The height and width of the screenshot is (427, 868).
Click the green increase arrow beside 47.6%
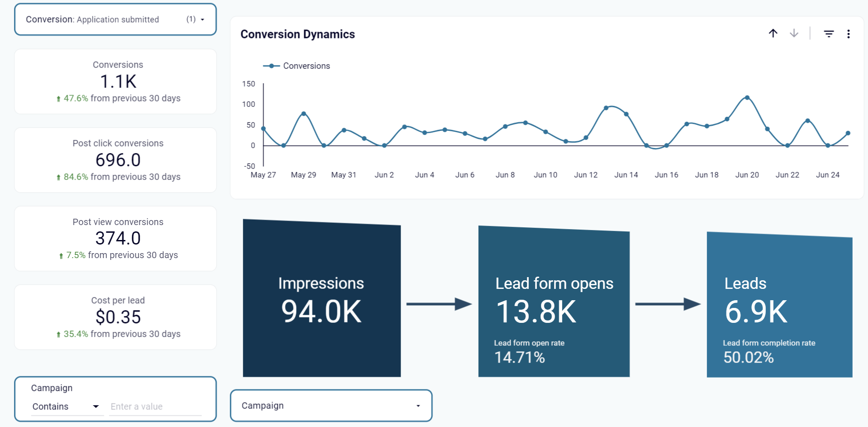pyautogui.click(x=59, y=98)
